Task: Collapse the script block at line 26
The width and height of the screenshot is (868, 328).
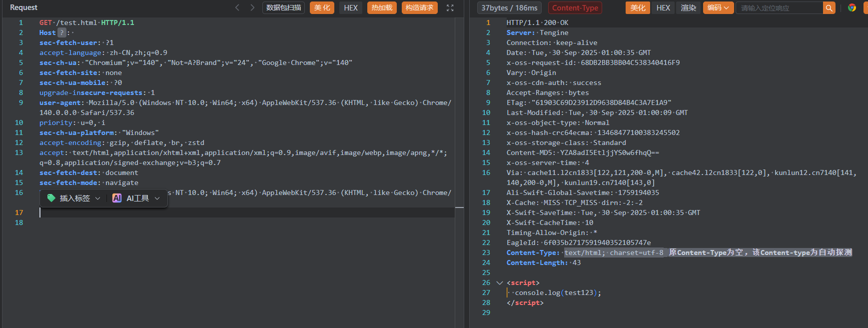Action: click(x=499, y=283)
